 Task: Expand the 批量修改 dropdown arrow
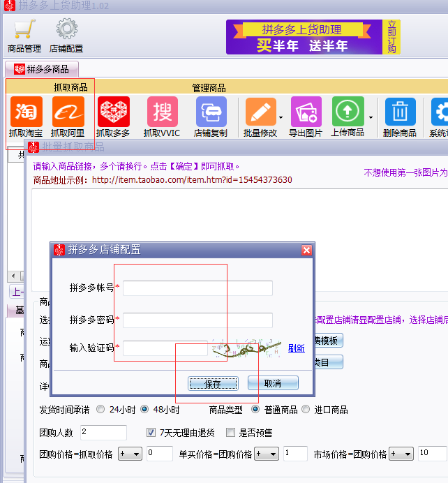click(281, 117)
